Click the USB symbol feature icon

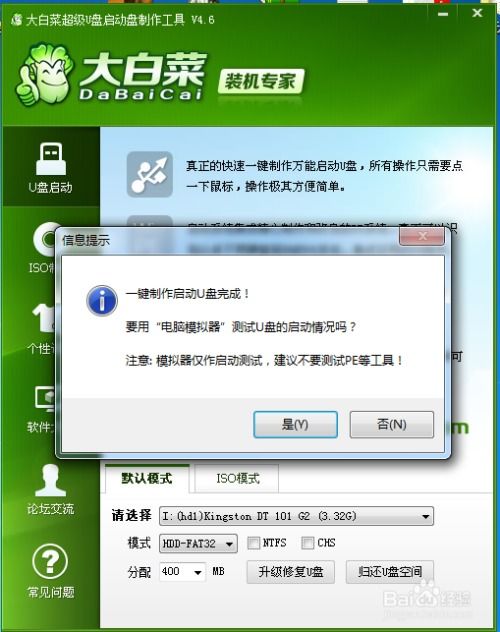point(149,174)
